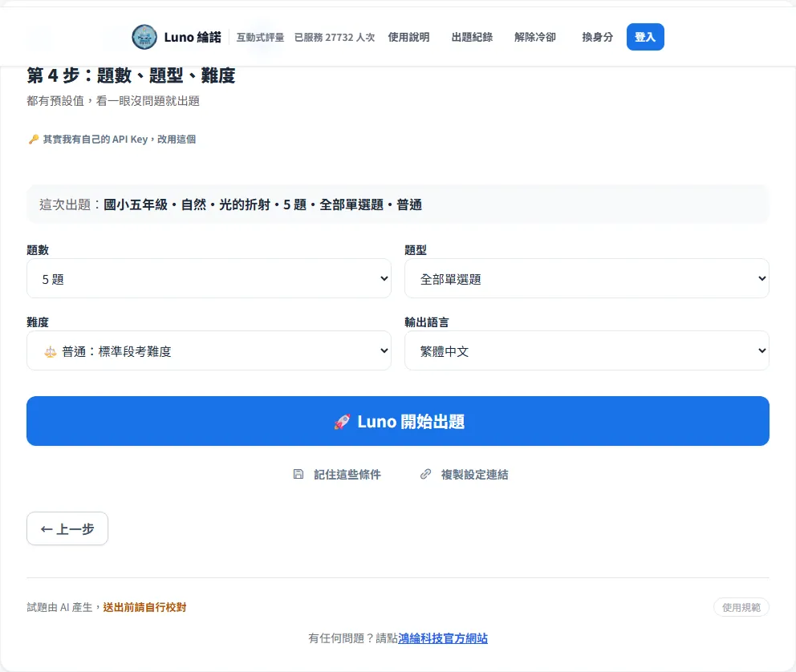Image resolution: width=796 pixels, height=672 pixels.
Task: Go back with the 上一步 button
Action: click(67, 528)
